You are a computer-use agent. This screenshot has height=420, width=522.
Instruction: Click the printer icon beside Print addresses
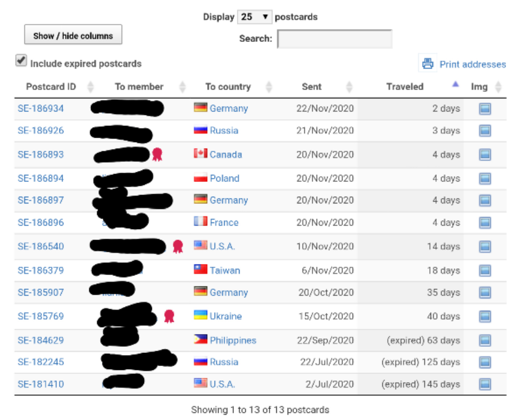(428, 63)
